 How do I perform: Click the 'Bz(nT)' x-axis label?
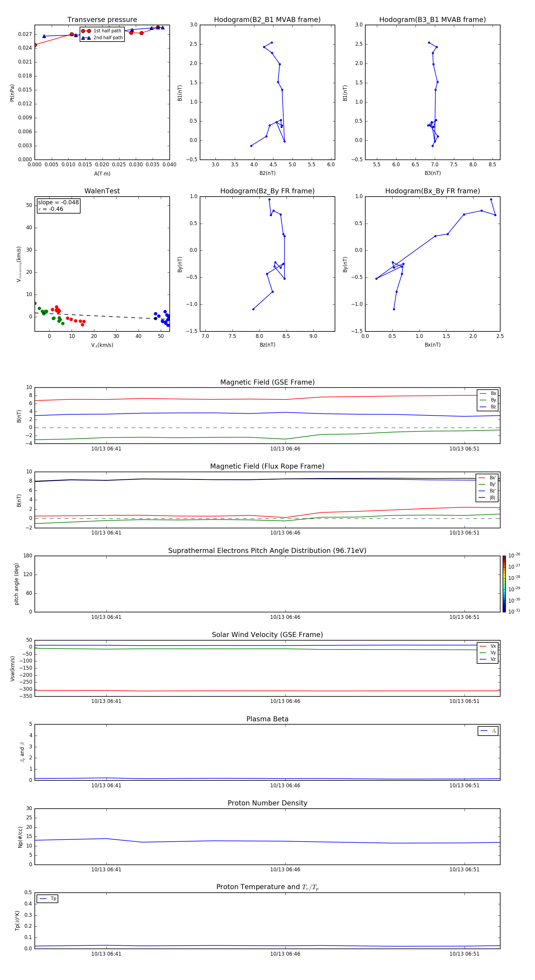pos(267,345)
